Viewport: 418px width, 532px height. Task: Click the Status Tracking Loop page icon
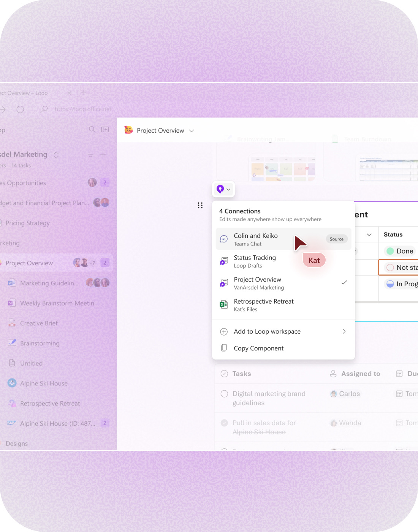click(224, 261)
